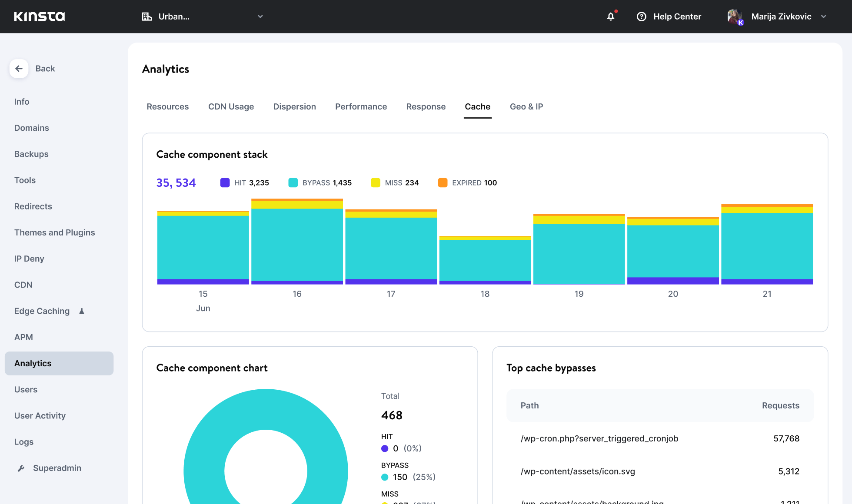Screen dimensions: 852x504
Task: Click the user avatar picture
Action: tap(735, 17)
